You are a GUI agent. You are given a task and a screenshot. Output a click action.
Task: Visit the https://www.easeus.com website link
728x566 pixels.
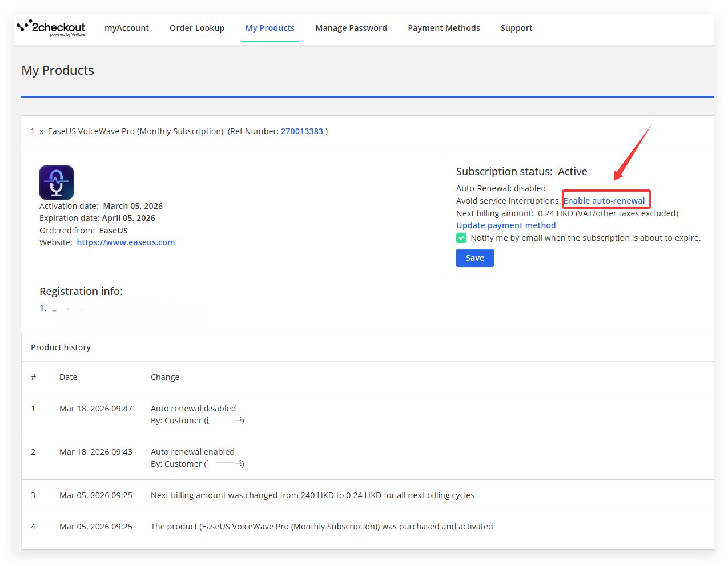coord(126,242)
